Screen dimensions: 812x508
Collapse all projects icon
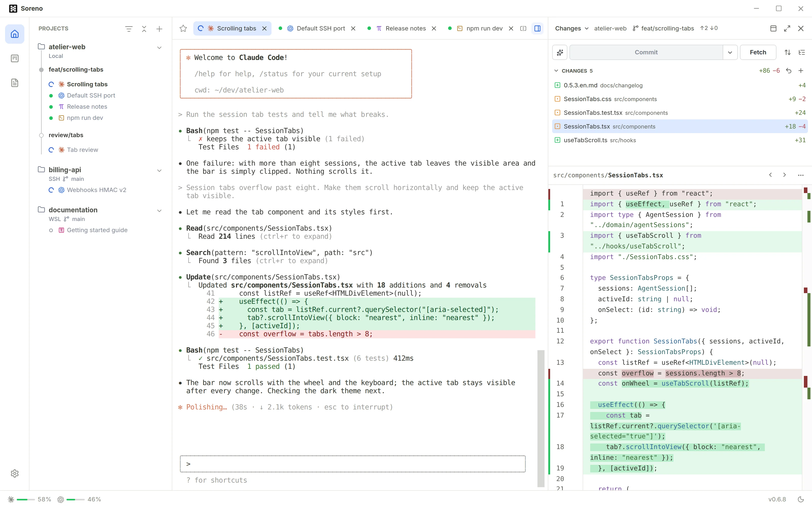144,29
